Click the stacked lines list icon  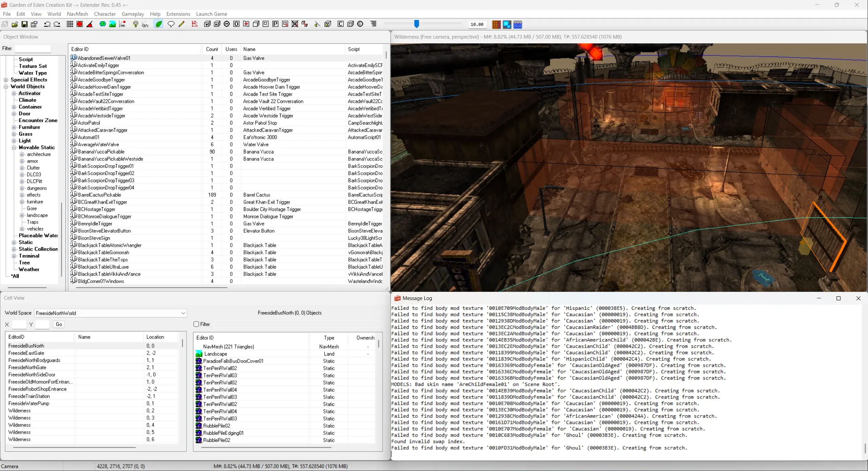click(374, 24)
